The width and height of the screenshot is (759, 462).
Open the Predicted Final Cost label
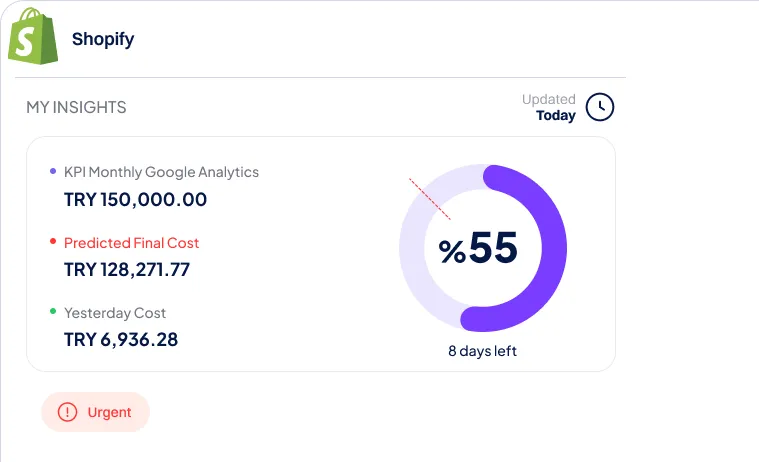coord(131,243)
